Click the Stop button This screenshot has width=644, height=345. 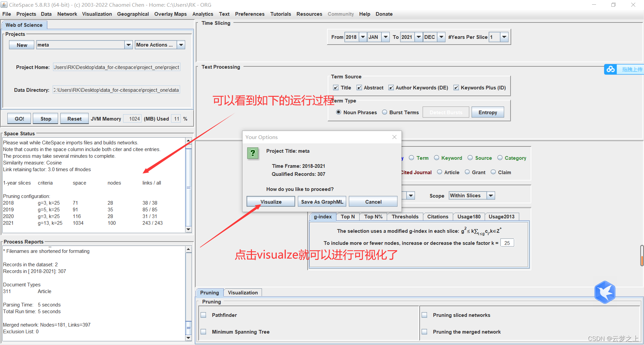pyautogui.click(x=46, y=119)
